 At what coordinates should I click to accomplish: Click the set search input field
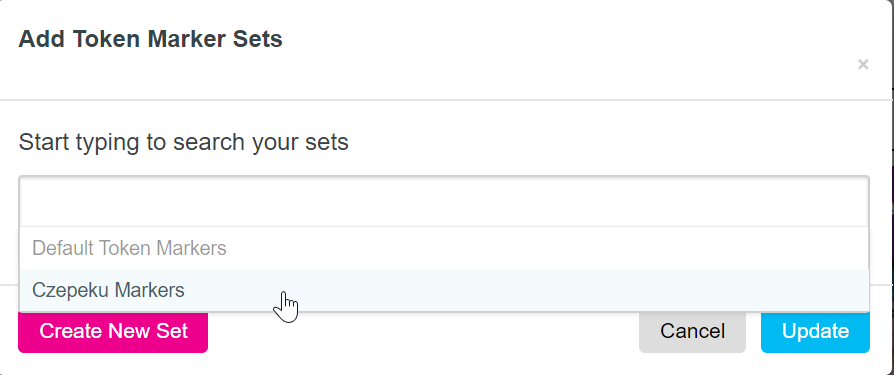click(444, 201)
